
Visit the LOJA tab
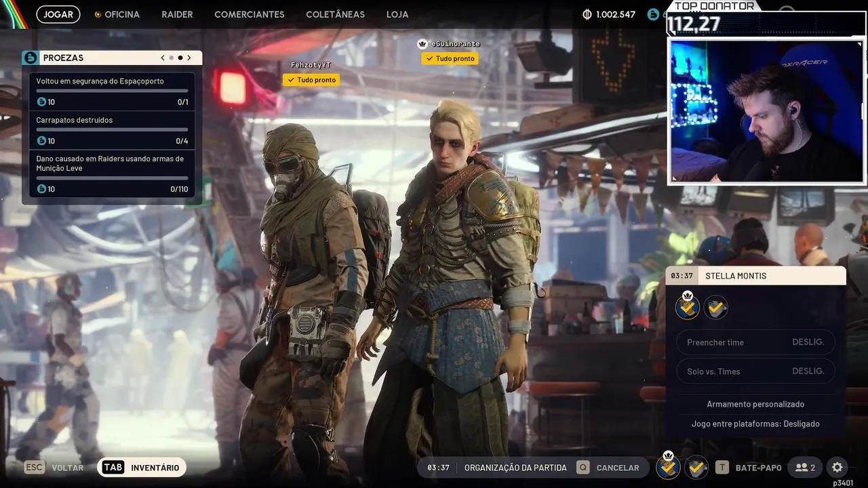397,14
